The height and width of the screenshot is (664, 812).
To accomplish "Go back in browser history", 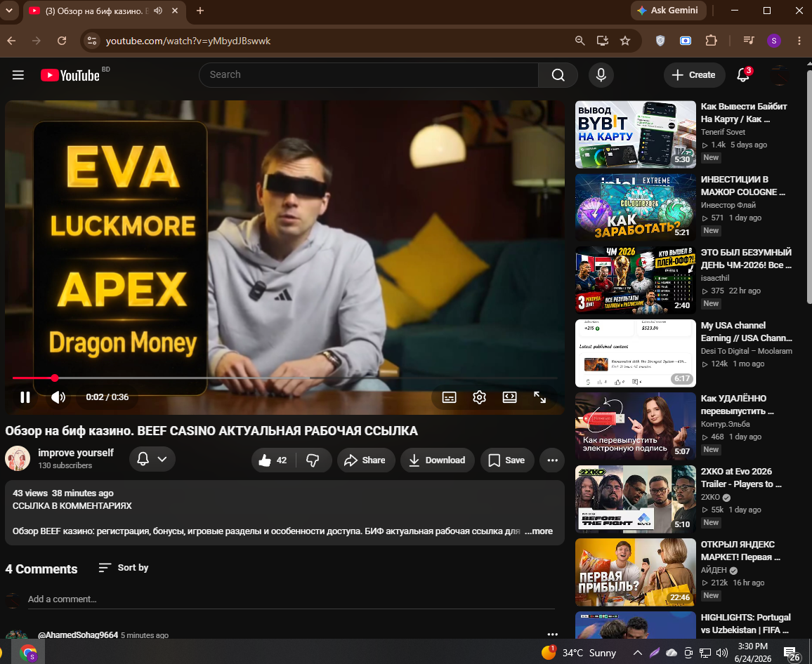I will (x=11, y=41).
